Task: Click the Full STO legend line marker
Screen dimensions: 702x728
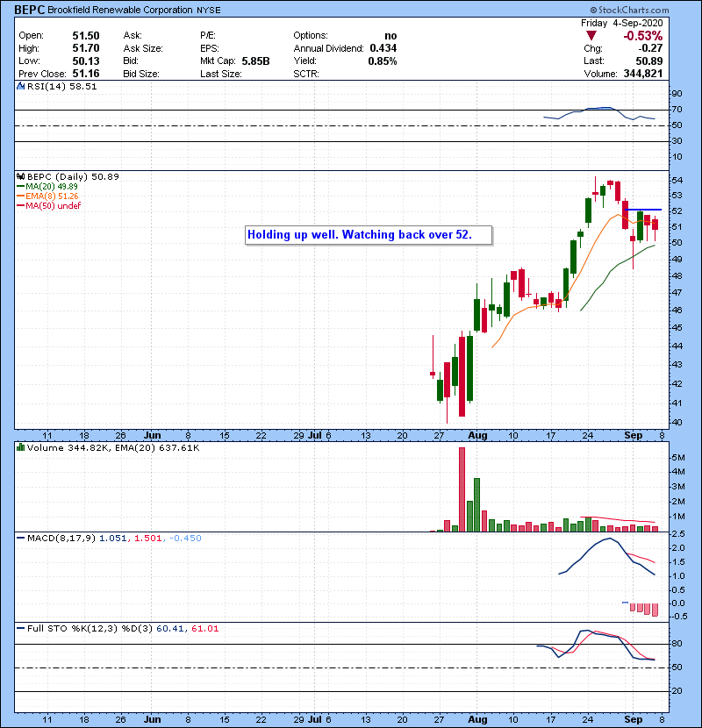Action: click(x=21, y=629)
